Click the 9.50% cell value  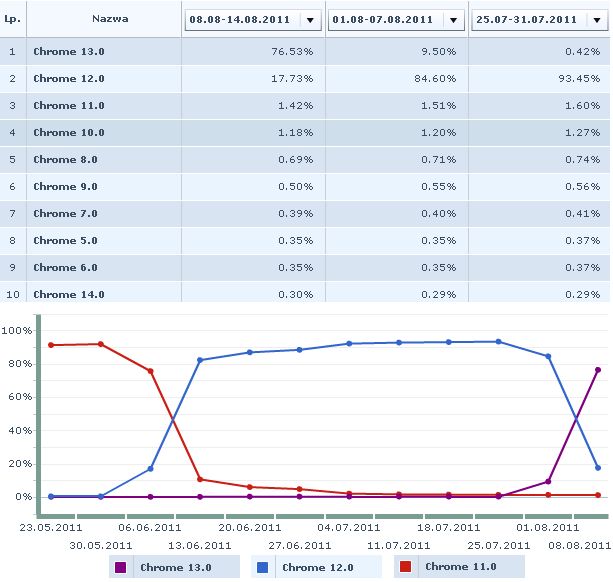tap(439, 52)
